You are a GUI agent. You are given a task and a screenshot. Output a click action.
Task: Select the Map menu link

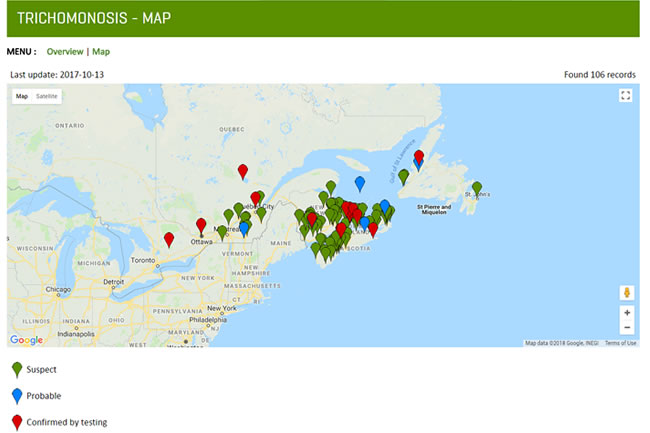pos(101,51)
